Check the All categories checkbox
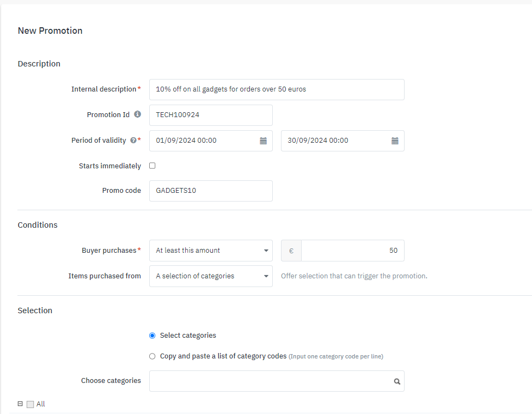 [x=30, y=404]
